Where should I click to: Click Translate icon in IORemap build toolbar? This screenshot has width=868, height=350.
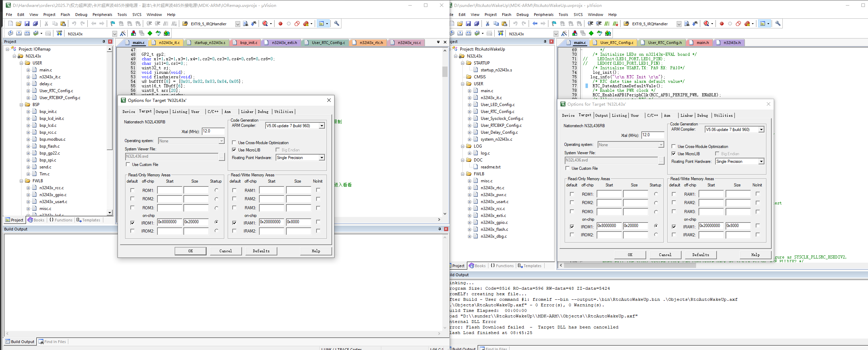point(10,33)
